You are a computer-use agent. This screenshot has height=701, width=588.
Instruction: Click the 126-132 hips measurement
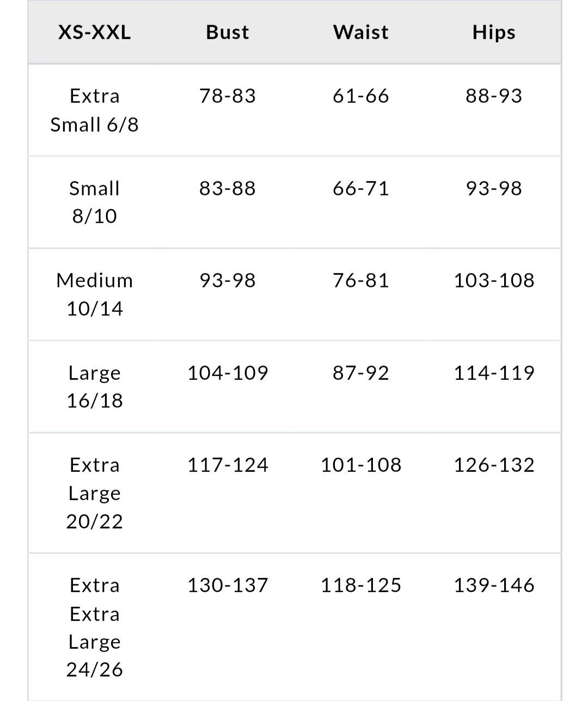(494, 465)
